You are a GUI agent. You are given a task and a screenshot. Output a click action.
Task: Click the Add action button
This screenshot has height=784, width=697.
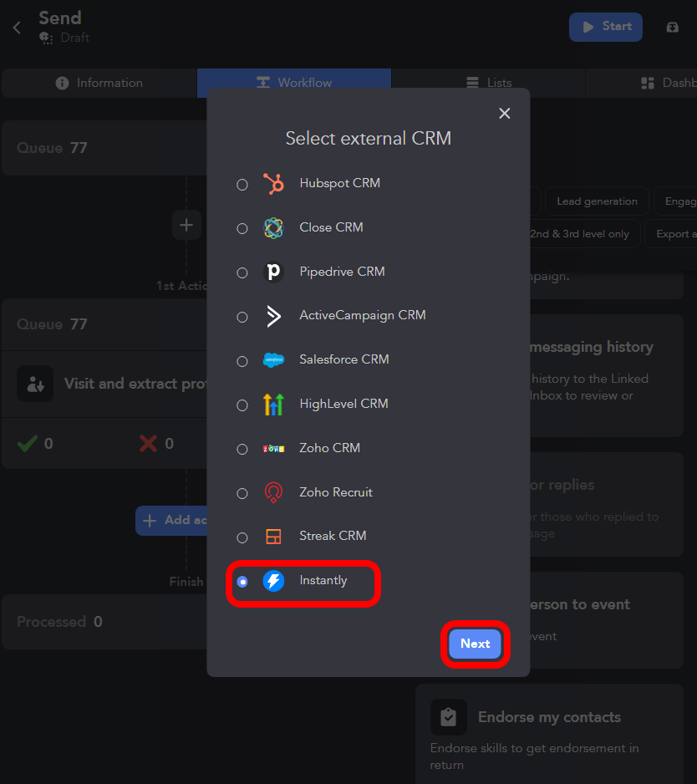tap(171, 521)
